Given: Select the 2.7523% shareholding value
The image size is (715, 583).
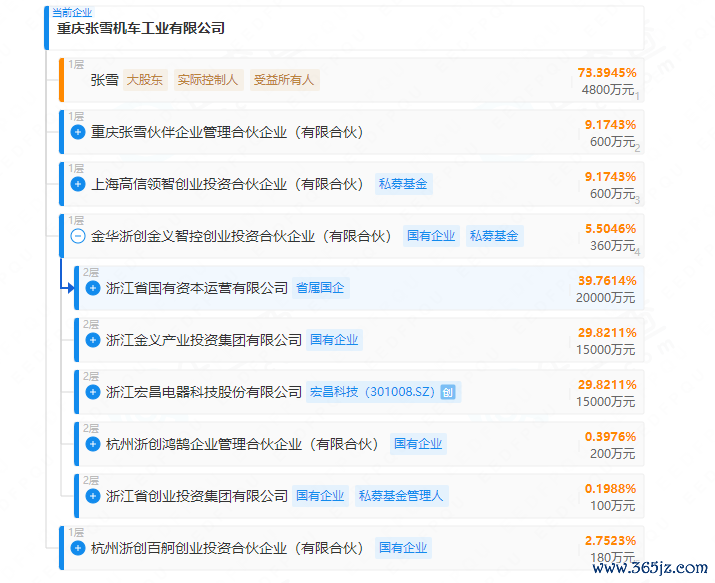Looking at the screenshot, I should click(611, 541).
